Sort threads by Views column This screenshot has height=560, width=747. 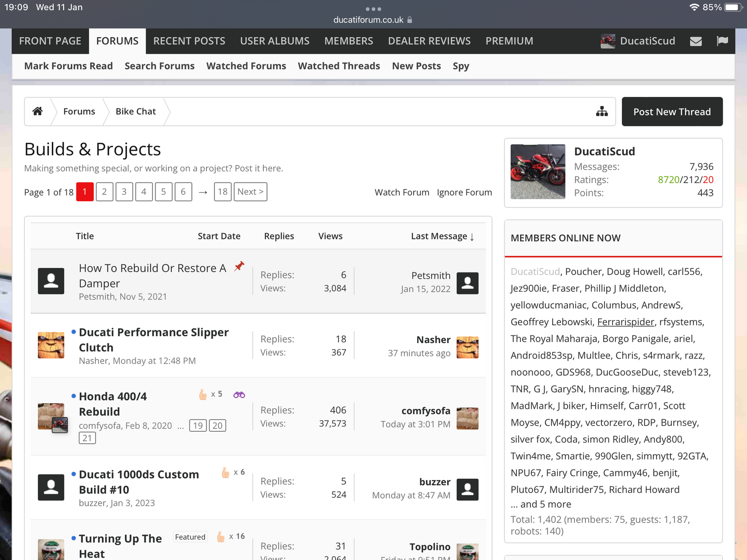[331, 236]
